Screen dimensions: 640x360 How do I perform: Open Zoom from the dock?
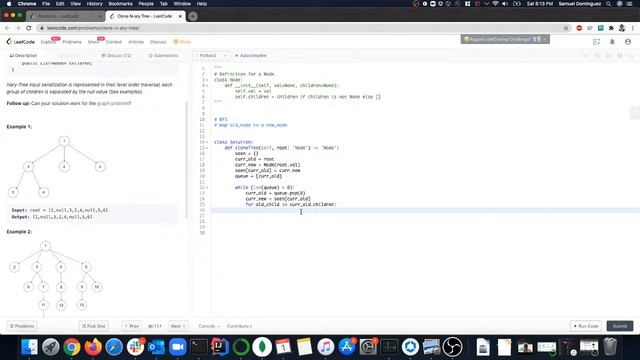pos(178,347)
